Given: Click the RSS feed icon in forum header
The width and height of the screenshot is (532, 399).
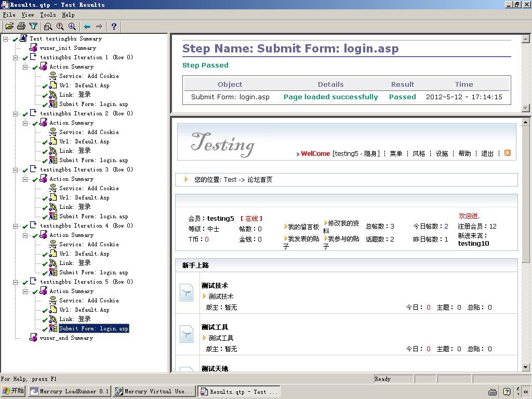Looking at the screenshot, I should click(x=508, y=153).
